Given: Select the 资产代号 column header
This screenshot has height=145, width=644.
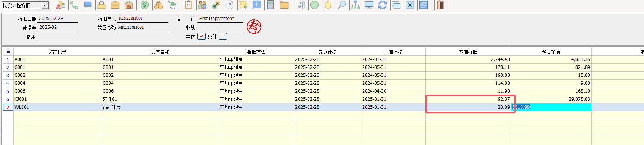Looking at the screenshot, I should [x=57, y=52].
